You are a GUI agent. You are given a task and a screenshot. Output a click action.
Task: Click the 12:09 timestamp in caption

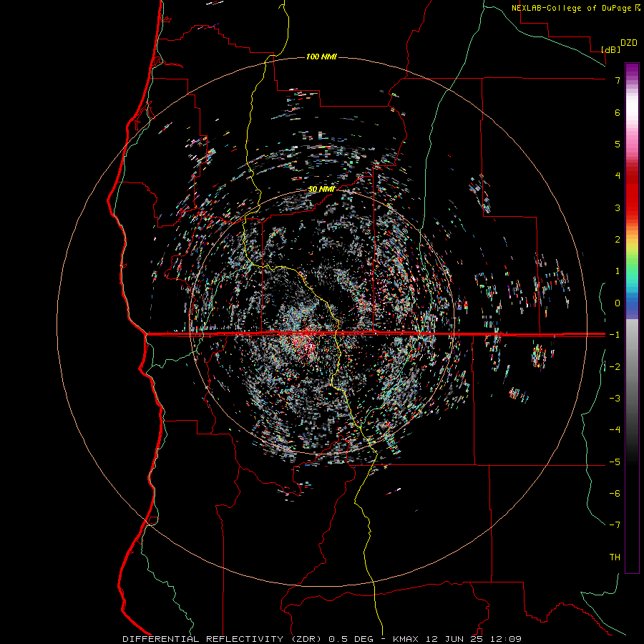(505, 639)
